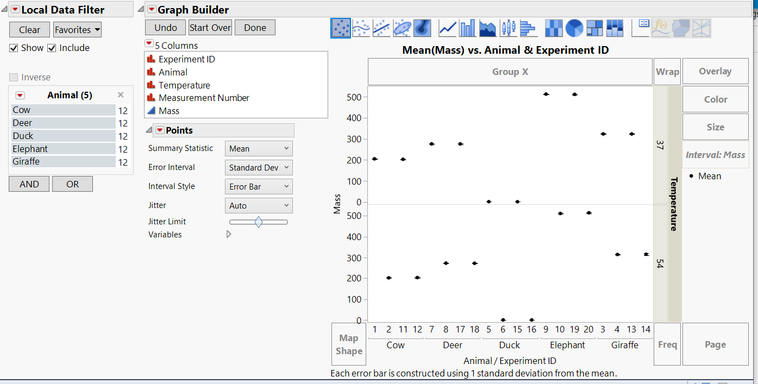The width and height of the screenshot is (758, 384).
Task: Choose the Box Plot element icon
Action: click(x=508, y=28)
